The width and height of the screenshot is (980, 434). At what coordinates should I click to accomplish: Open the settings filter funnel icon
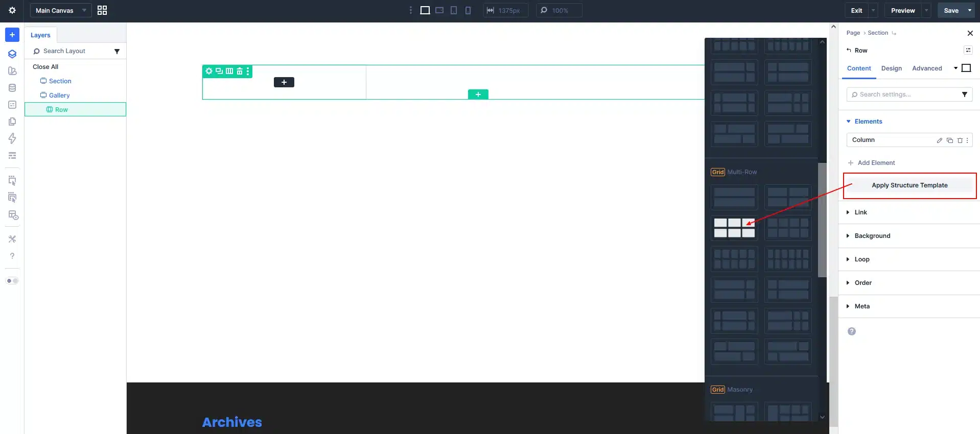click(965, 94)
